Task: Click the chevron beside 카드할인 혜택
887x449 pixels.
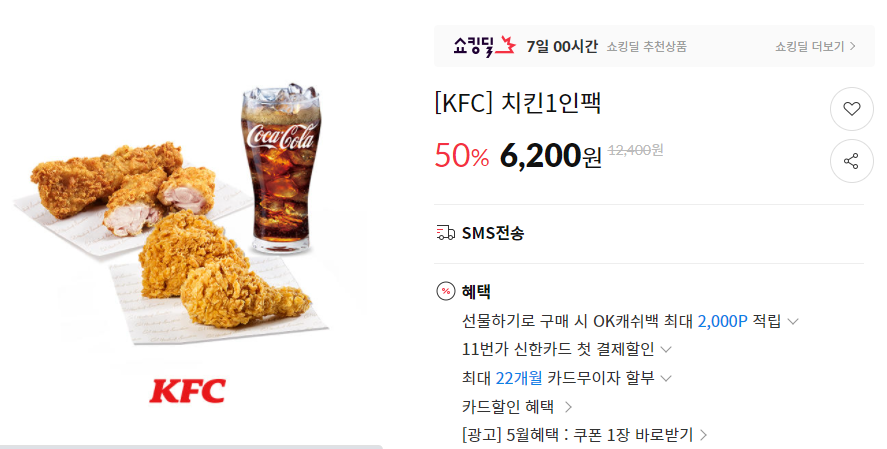Action: pos(569,407)
